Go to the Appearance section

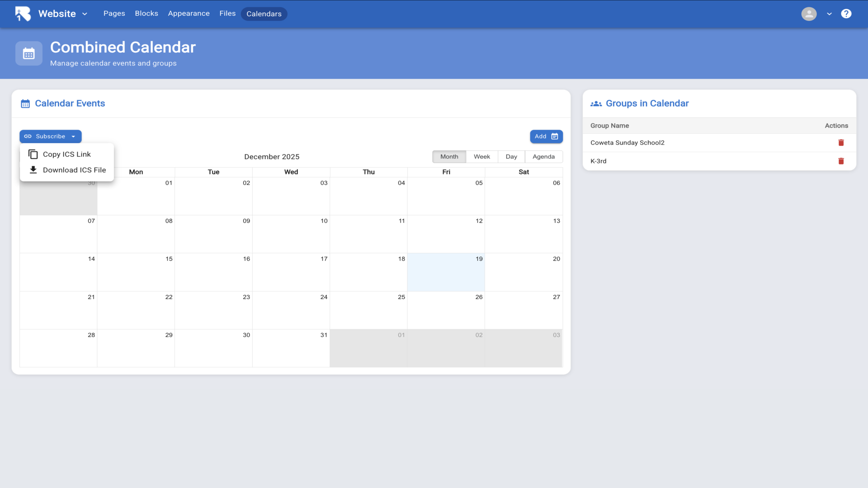(x=189, y=14)
